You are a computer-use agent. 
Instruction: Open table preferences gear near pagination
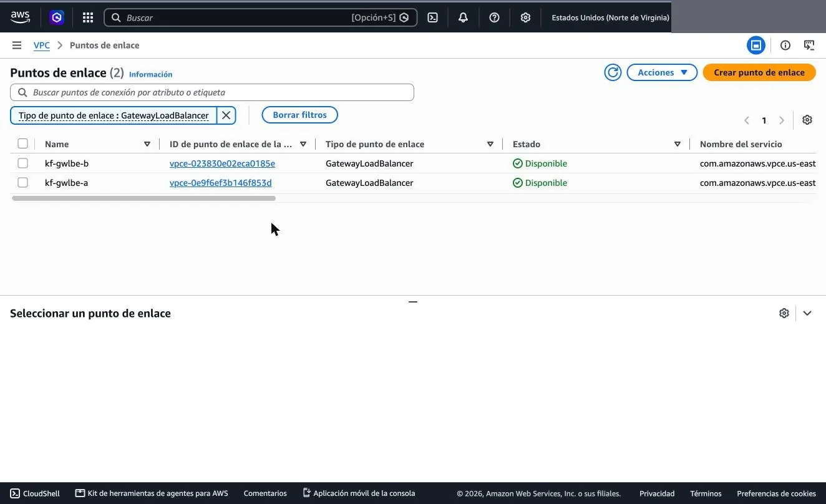click(807, 120)
